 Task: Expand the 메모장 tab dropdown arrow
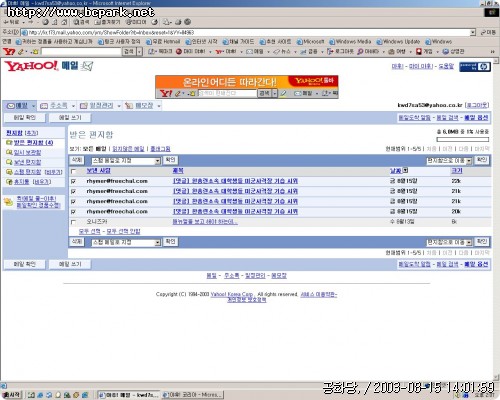159,106
